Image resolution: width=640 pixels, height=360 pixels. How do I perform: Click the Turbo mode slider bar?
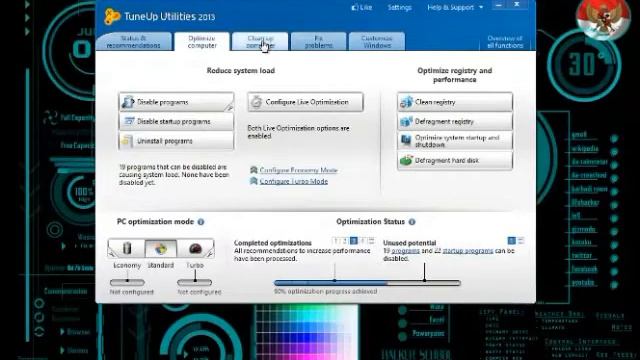(x=195, y=282)
